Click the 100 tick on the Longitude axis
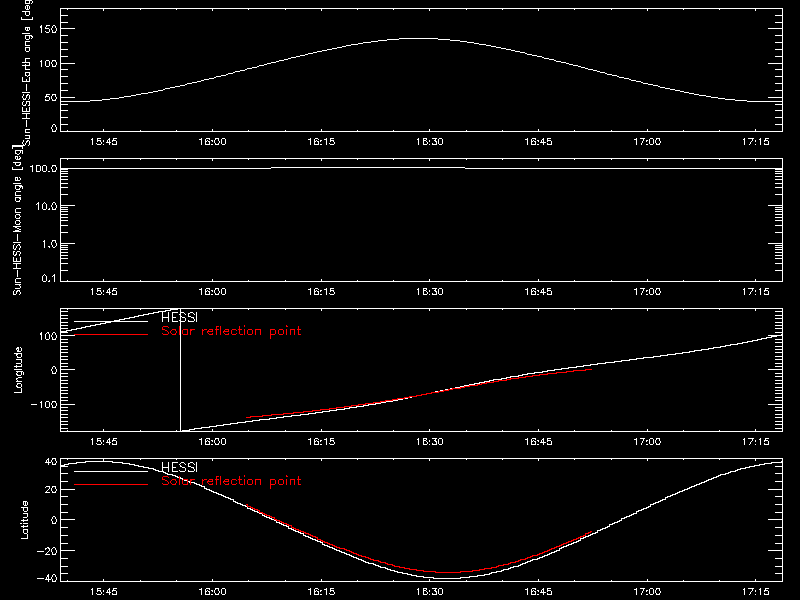The image size is (800, 600). tap(48, 336)
